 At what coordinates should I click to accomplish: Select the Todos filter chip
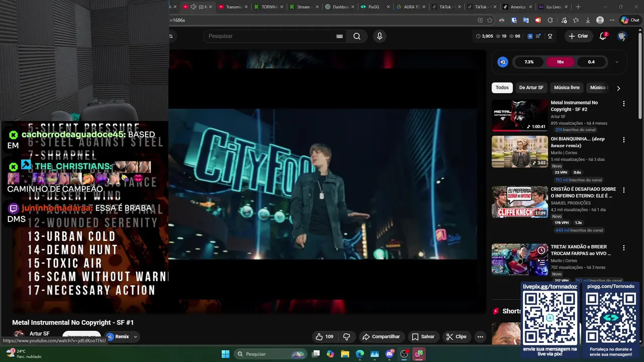coord(502,87)
